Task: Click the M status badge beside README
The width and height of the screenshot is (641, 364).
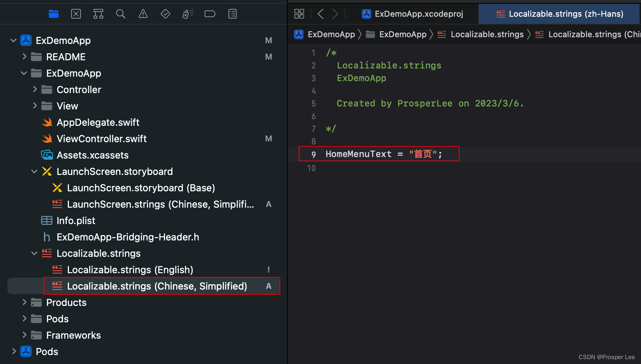Action: tap(268, 57)
